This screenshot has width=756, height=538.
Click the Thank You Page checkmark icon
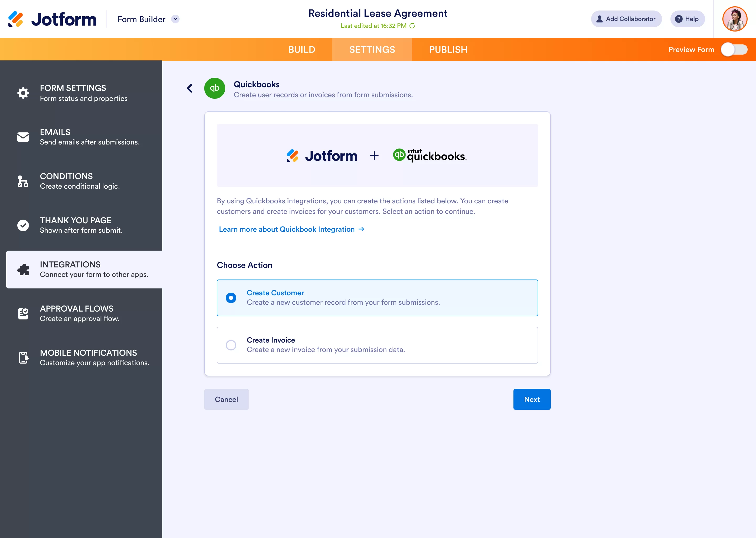point(23,225)
